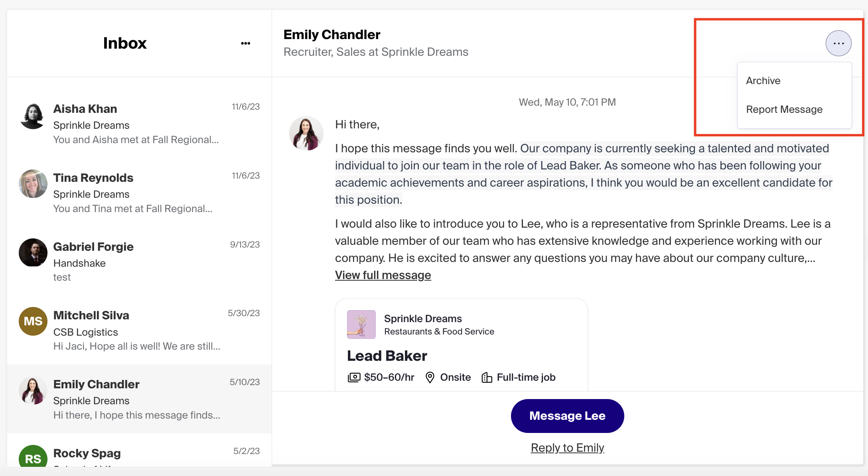This screenshot has width=868, height=476.
Task: Click the Reply to Emily link
Action: 567,447
